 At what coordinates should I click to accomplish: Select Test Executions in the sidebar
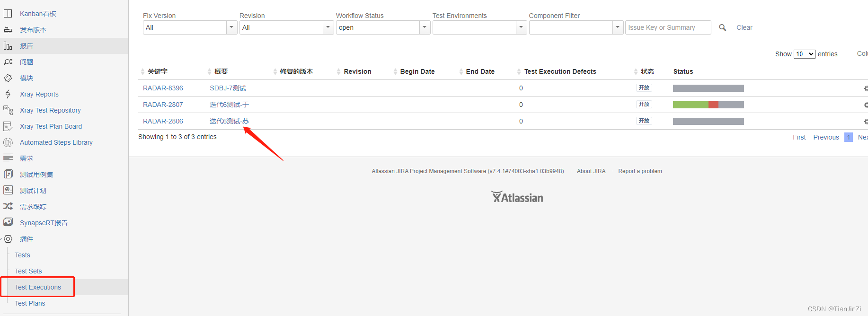(x=38, y=287)
